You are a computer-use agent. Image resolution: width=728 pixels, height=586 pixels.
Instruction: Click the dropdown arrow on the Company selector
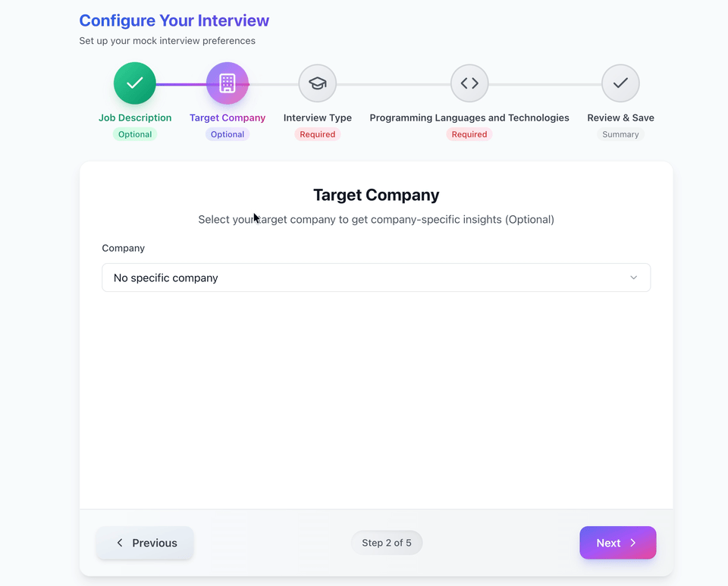[x=633, y=277]
